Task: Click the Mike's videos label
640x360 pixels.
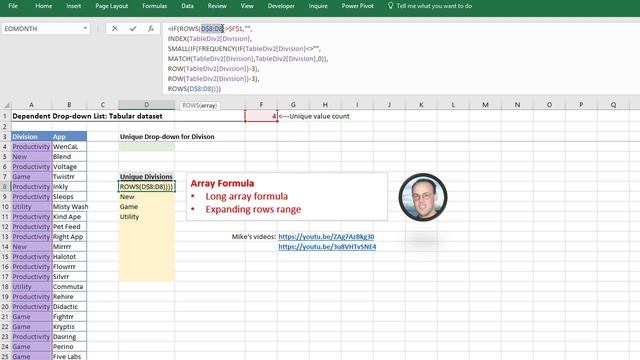Action: pos(254,237)
